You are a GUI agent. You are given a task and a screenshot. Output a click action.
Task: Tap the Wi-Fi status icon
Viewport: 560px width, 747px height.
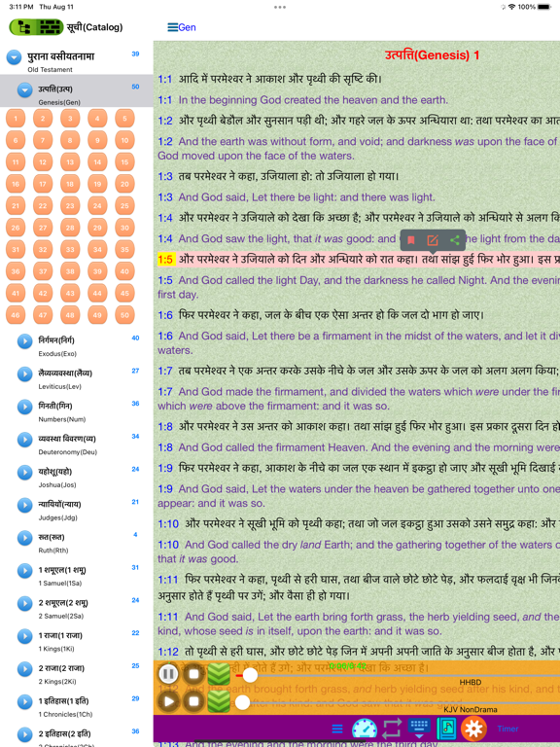(x=512, y=7)
